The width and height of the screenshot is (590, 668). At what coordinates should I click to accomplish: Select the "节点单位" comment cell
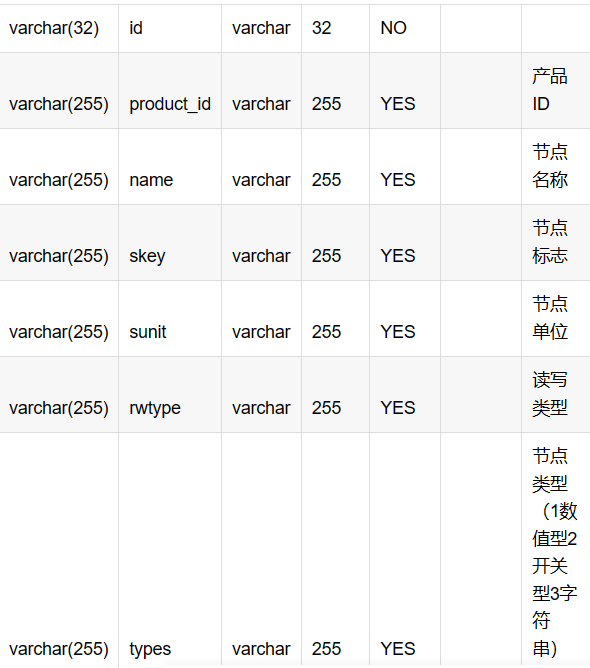(x=555, y=318)
